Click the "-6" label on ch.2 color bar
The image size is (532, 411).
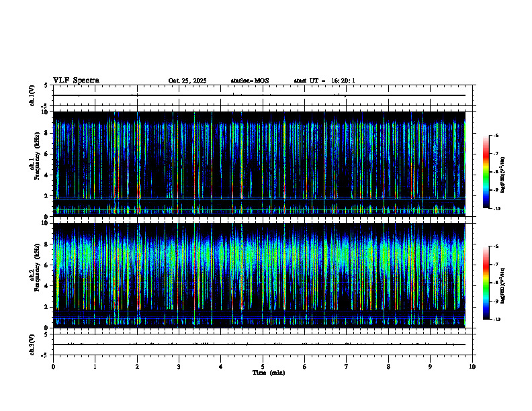click(496, 246)
